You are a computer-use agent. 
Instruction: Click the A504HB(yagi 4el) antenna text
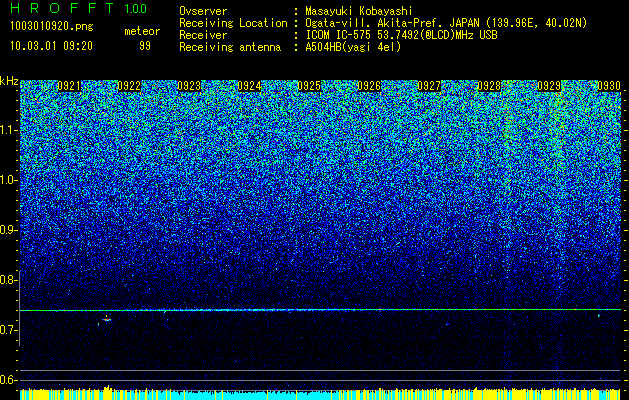coord(353,47)
